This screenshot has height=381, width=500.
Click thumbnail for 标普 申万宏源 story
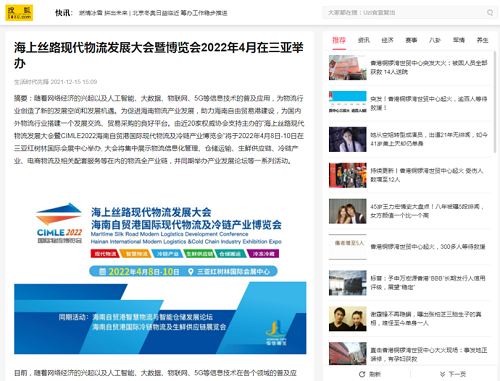click(348, 283)
